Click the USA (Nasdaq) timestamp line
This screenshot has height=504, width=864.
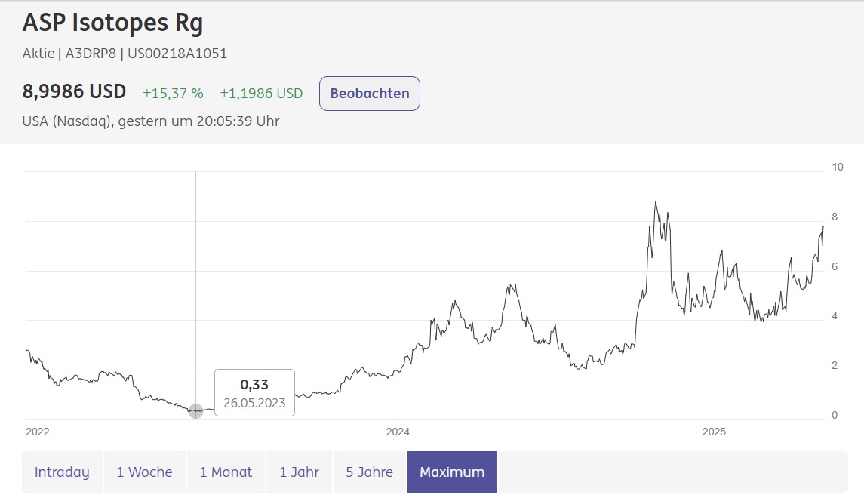(151, 121)
